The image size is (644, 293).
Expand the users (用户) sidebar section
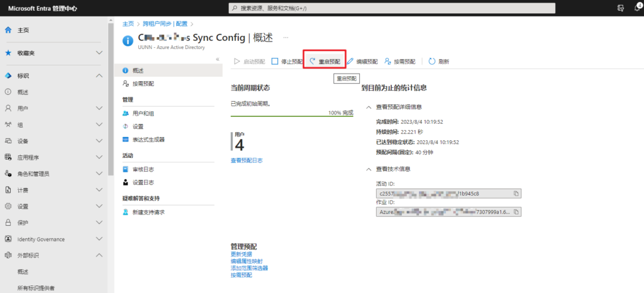tap(99, 108)
